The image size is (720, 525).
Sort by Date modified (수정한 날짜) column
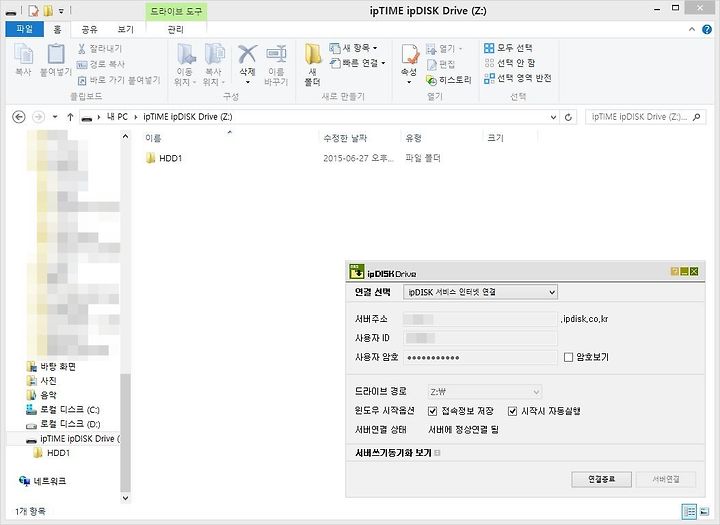(x=345, y=138)
